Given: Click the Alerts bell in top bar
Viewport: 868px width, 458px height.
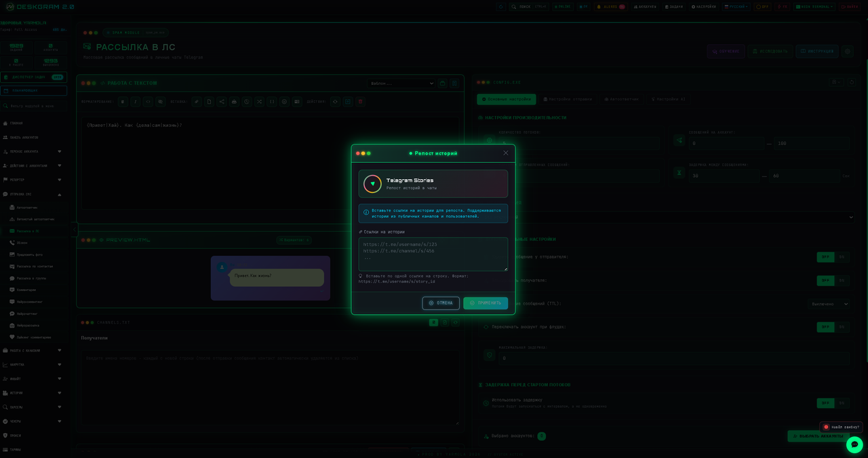Looking at the screenshot, I should [610, 7].
